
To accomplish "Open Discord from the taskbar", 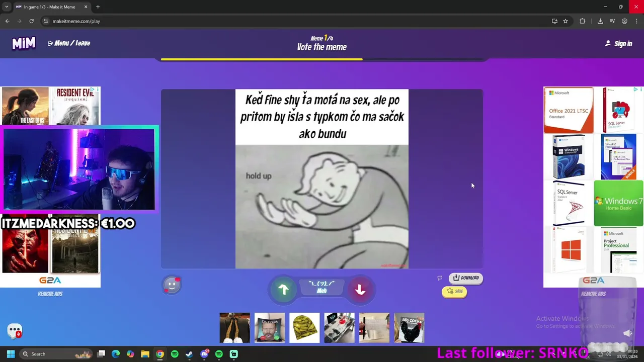I will click(204, 354).
